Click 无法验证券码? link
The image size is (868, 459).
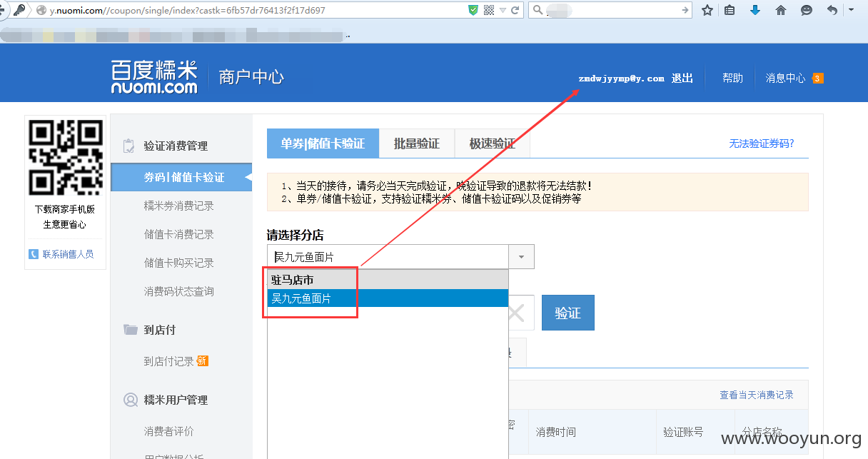[x=761, y=143]
